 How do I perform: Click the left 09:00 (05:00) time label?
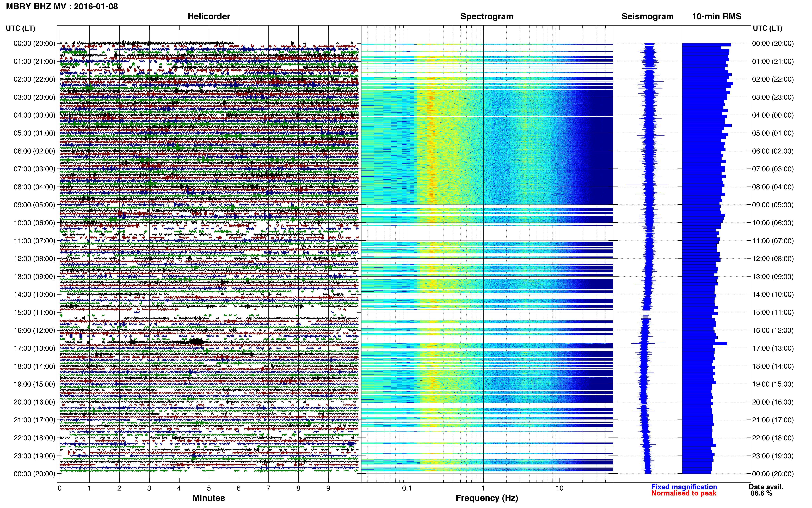click(x=34, y=205)
